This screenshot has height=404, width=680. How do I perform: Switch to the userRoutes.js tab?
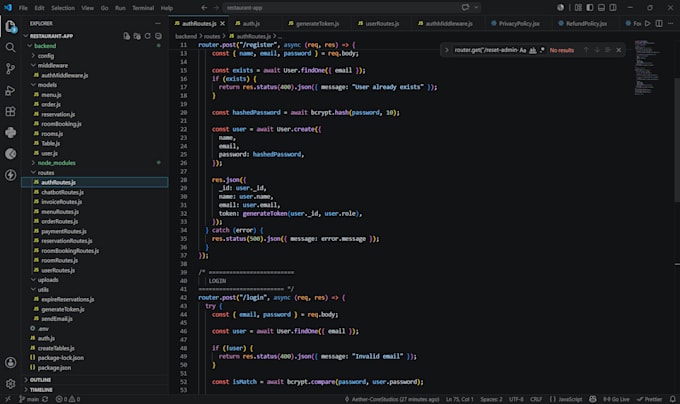pos(382,23)
